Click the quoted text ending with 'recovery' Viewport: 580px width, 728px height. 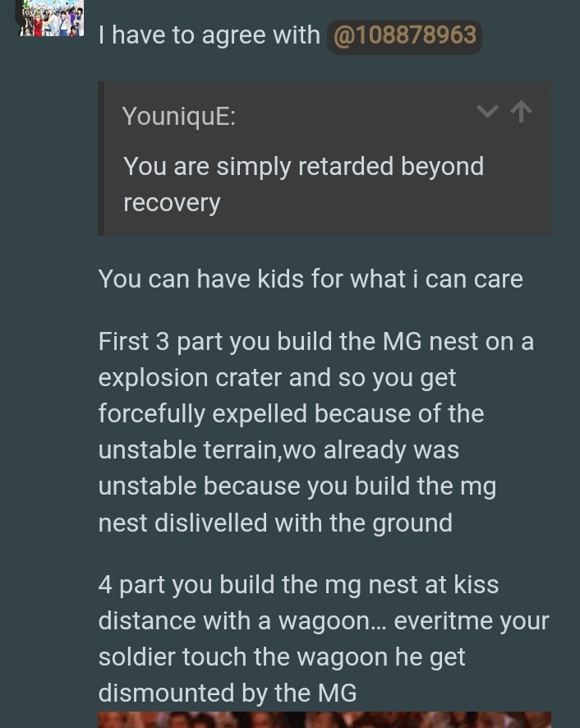[304, 185]
